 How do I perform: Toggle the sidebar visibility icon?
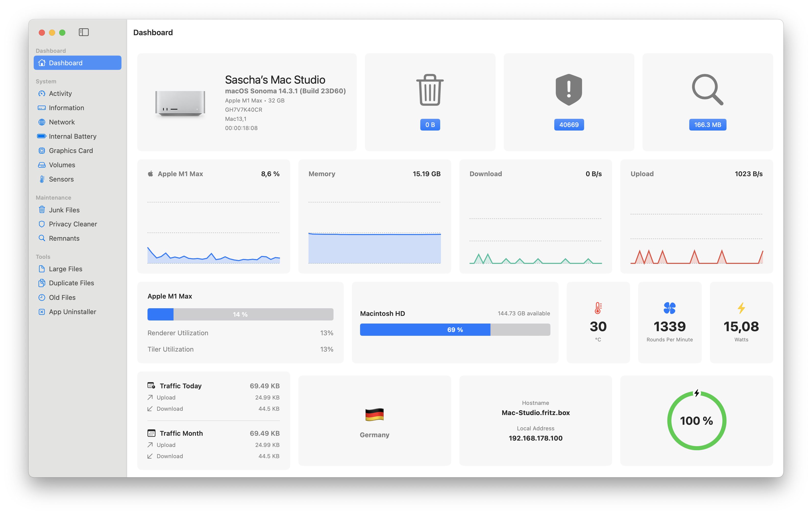[x=84, y=32]
